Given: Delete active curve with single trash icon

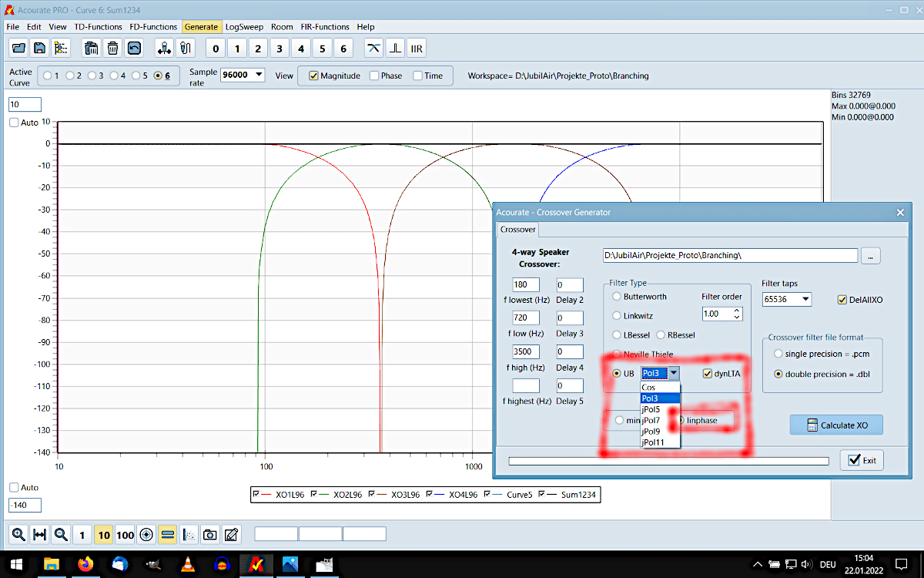Looking at the screenshot, I should click(x=112, y=48).
